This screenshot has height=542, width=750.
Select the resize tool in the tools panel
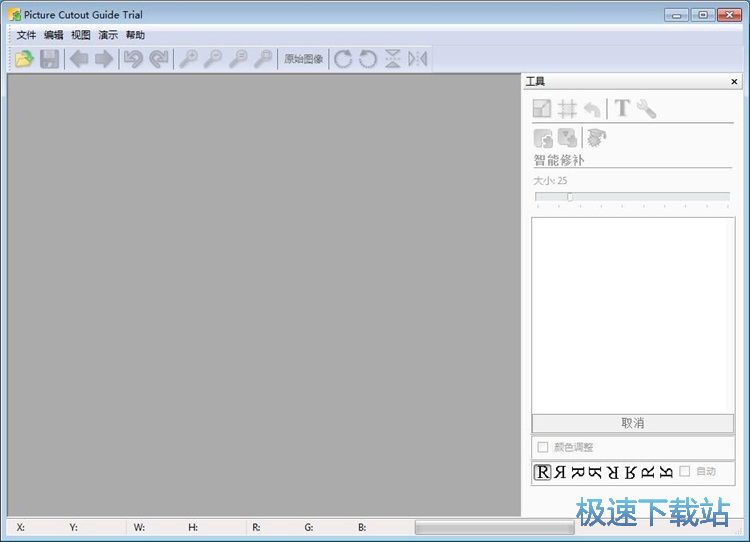coord(542,109)
